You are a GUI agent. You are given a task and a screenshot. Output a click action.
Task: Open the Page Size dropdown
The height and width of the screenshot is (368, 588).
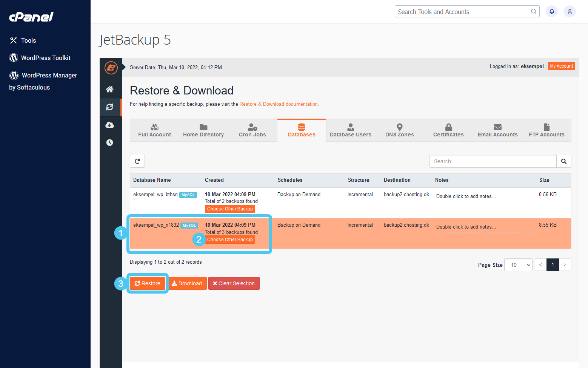point(518,264)
